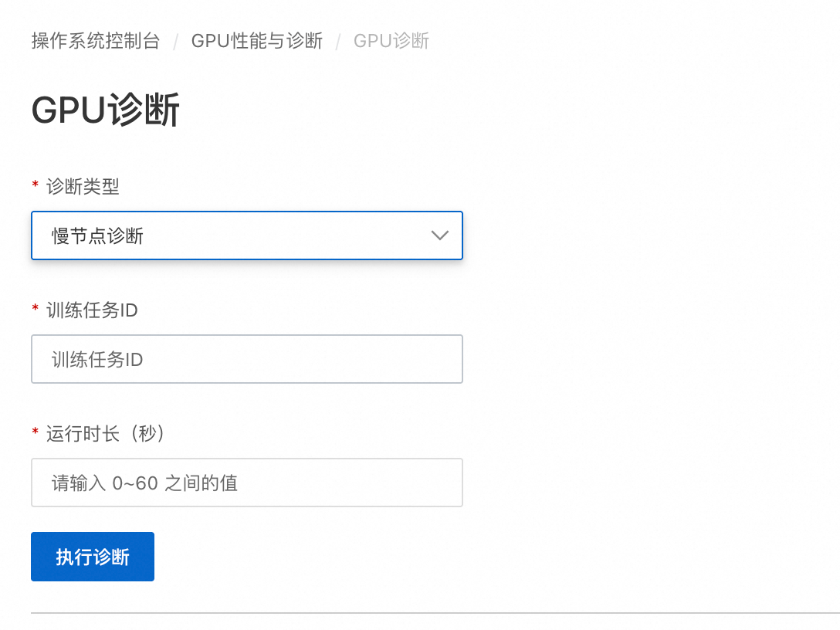Focus the 训练任务ID input field
840x630 pixels.
pyautogui.click(x=247, y=359)
